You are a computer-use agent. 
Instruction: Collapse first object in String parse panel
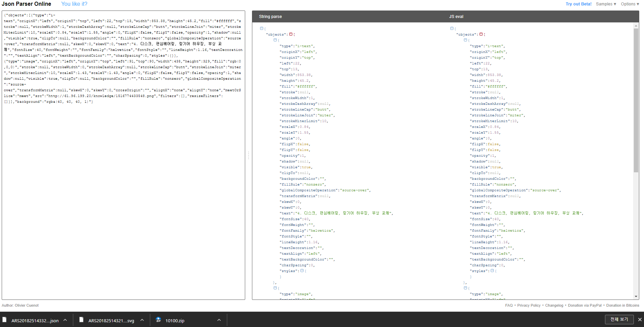click(275, 40)
